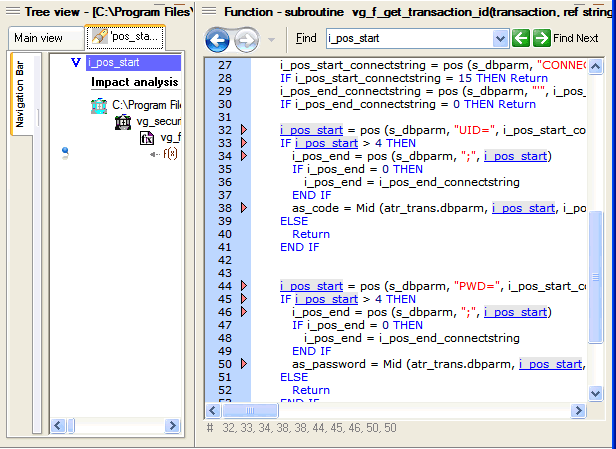Click inside the Find text field

[x=410, y=38]
